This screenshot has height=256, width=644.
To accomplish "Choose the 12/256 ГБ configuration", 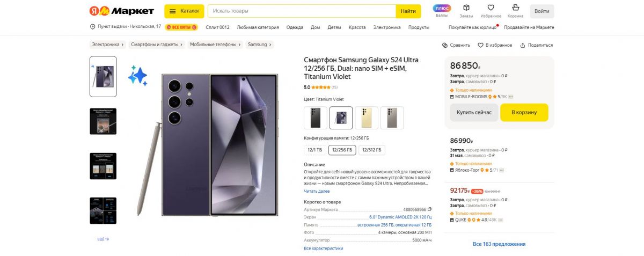I will coord(342,150).
